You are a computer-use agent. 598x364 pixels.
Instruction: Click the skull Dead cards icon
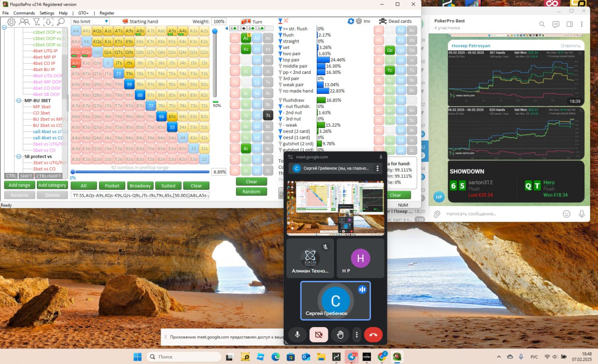[x=382, y=21]
